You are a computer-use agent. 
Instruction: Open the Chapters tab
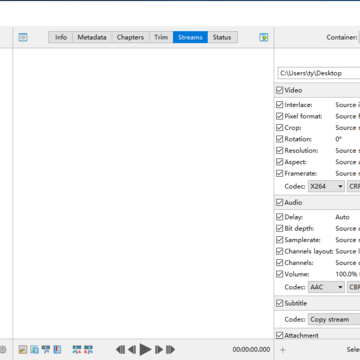130,37
